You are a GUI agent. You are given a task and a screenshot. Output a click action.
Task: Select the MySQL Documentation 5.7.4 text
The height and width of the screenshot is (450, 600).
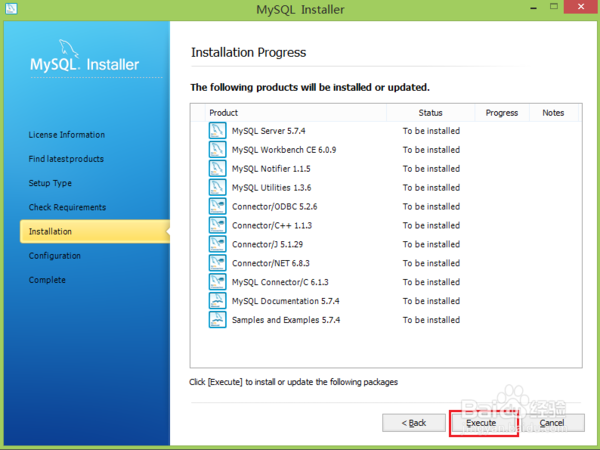(285, 301)
